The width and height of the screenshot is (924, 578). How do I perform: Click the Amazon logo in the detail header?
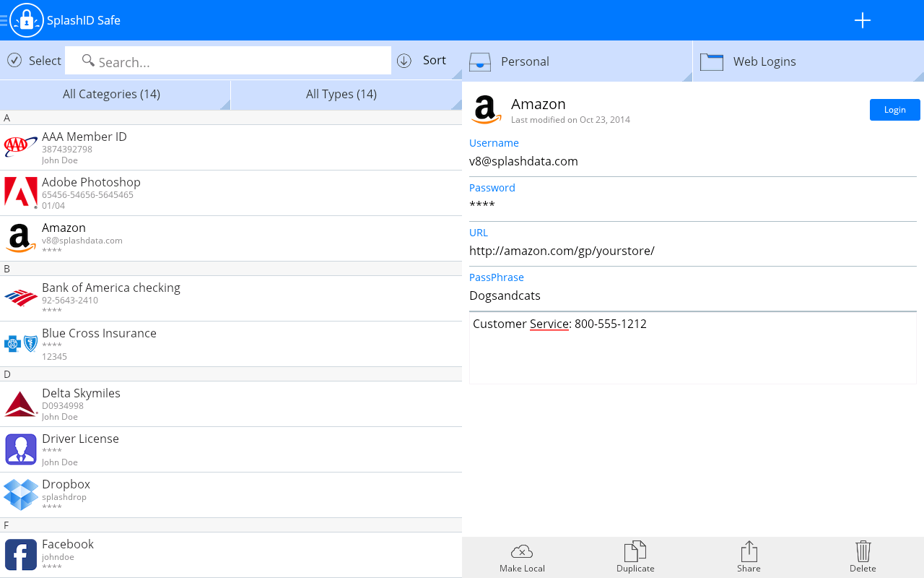tap(487, 110)
